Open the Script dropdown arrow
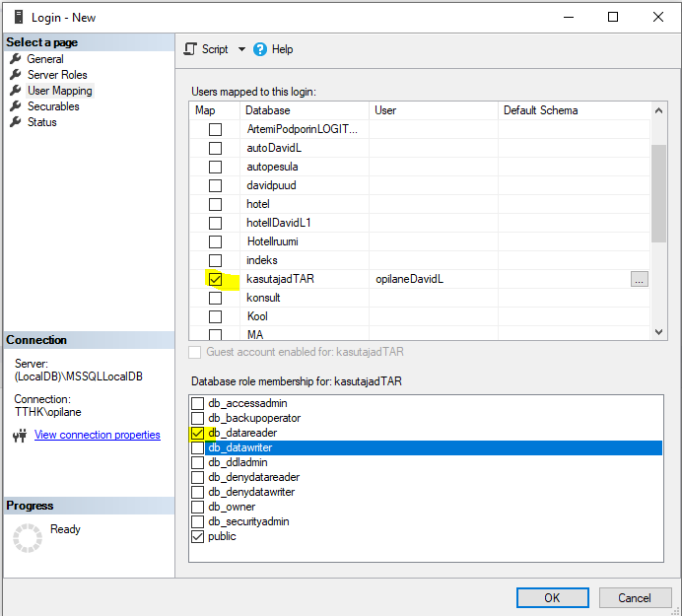The height and width of the screenshot is (616, 682). click(x=240, y=49)
